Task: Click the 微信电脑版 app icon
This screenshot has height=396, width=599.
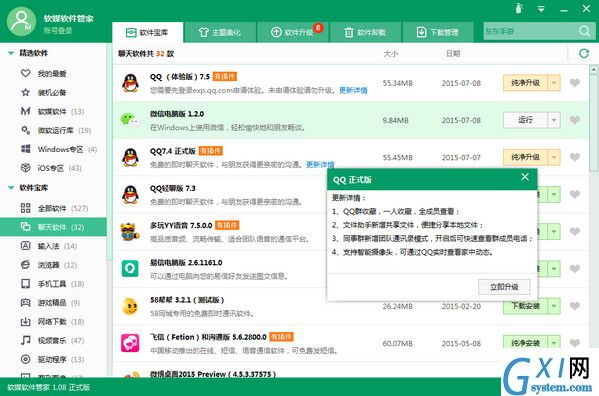Action: point(129,120)
